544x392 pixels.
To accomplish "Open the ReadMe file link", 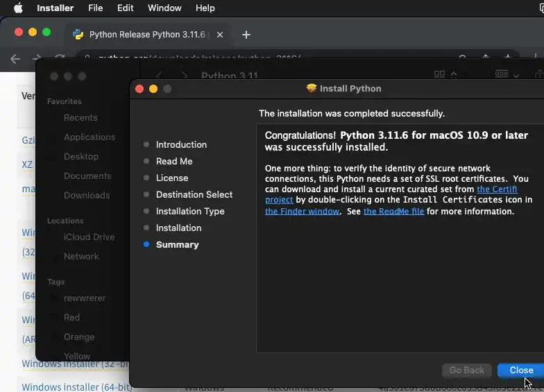I will [x=394, y=211].
